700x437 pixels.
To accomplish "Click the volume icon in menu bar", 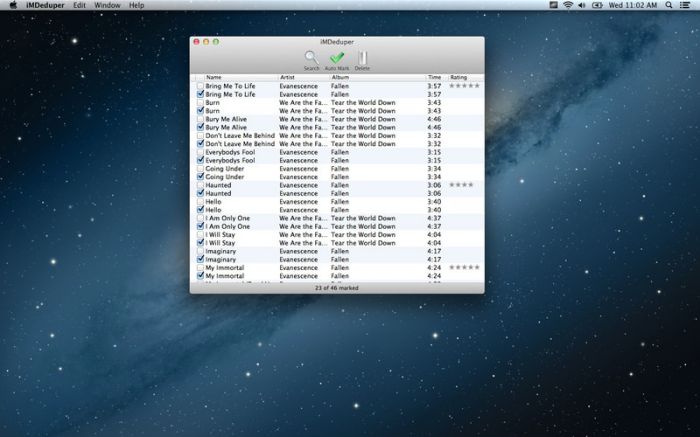I will point(582,5).
